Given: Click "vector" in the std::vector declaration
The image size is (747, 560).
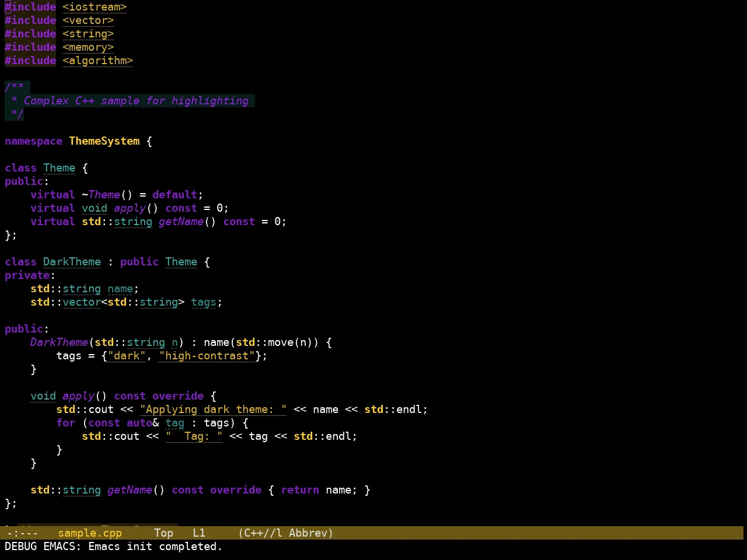Looking at the screenshot, I should (x=82, y=302).
